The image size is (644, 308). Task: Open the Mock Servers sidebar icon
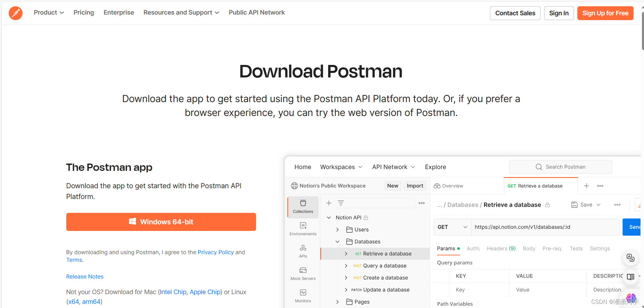tap(303, 273)
